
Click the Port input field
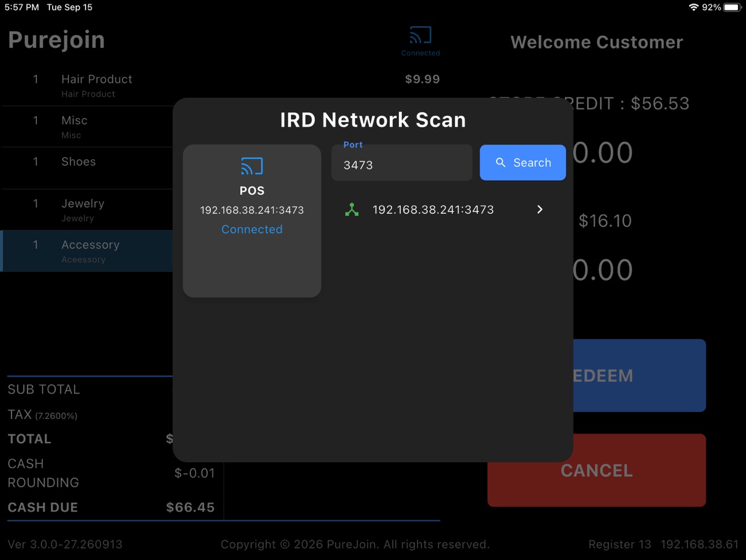[x=402, y=163]
